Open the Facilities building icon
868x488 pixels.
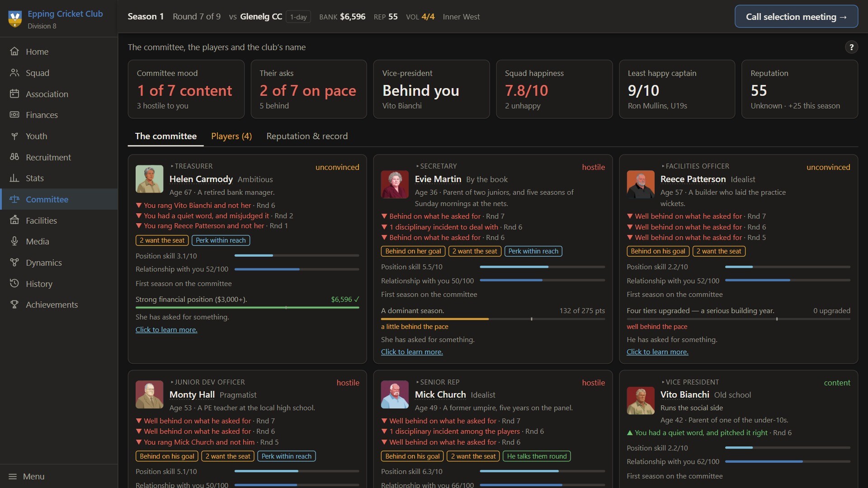[x=14, y=221]
